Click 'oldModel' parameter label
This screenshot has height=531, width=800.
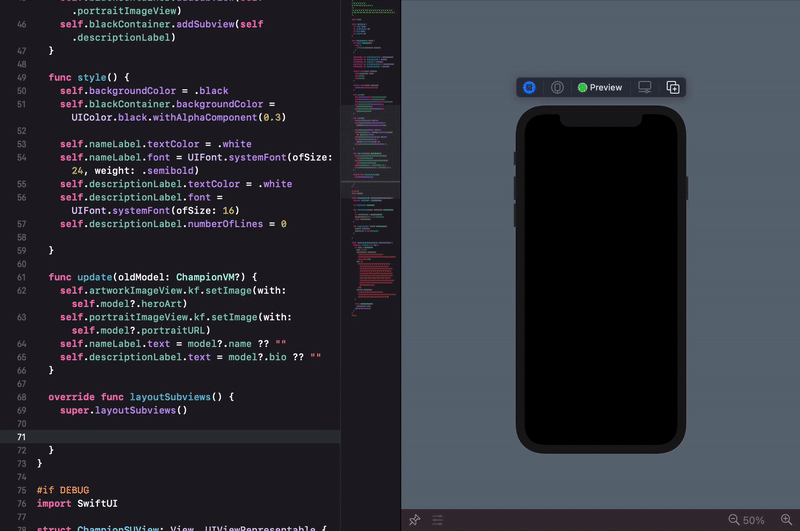coord(141,277)
